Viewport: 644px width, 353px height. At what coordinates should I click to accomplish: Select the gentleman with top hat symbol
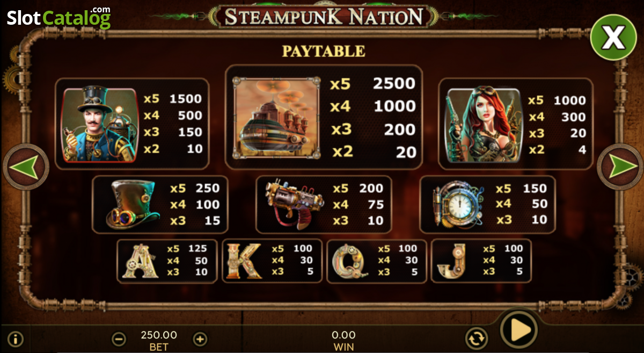[100, 124]
